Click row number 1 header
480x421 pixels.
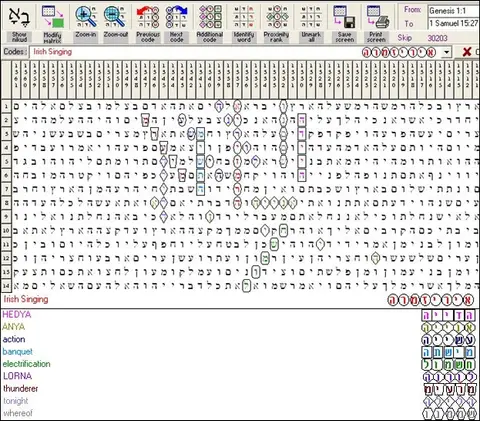[6, 107]
